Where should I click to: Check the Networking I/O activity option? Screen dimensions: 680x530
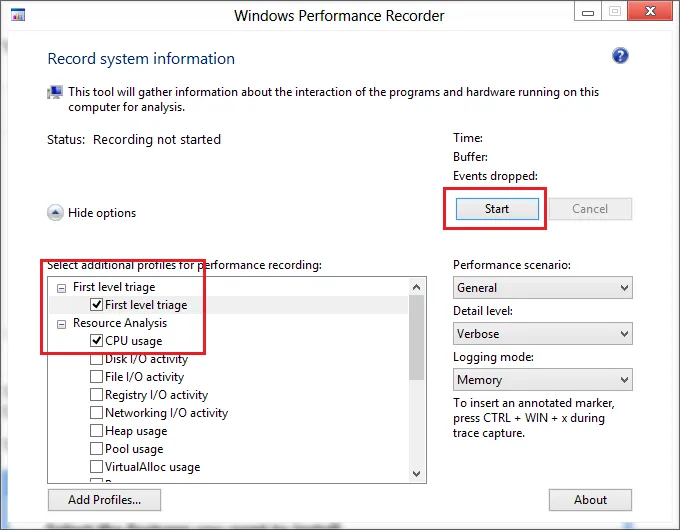click(96, 412)
